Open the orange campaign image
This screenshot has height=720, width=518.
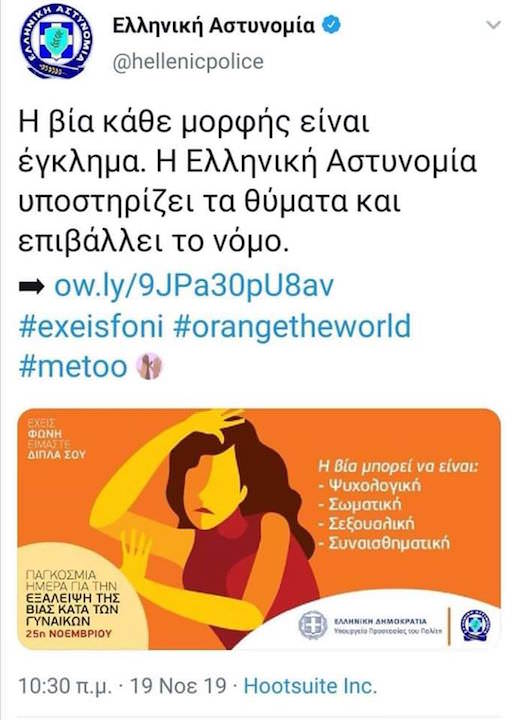click(259, 529)
